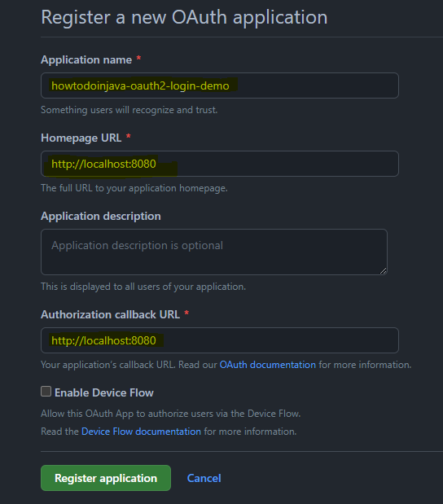Enable the Device Flow checkbox
Screen dimensions: 443x504
[x=46, y=392]
